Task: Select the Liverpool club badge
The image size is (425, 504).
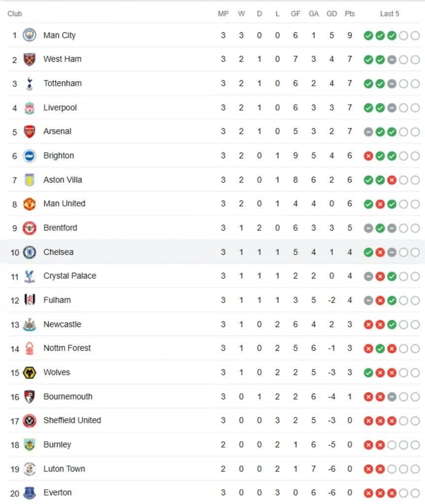Action: tap(30, 107)
